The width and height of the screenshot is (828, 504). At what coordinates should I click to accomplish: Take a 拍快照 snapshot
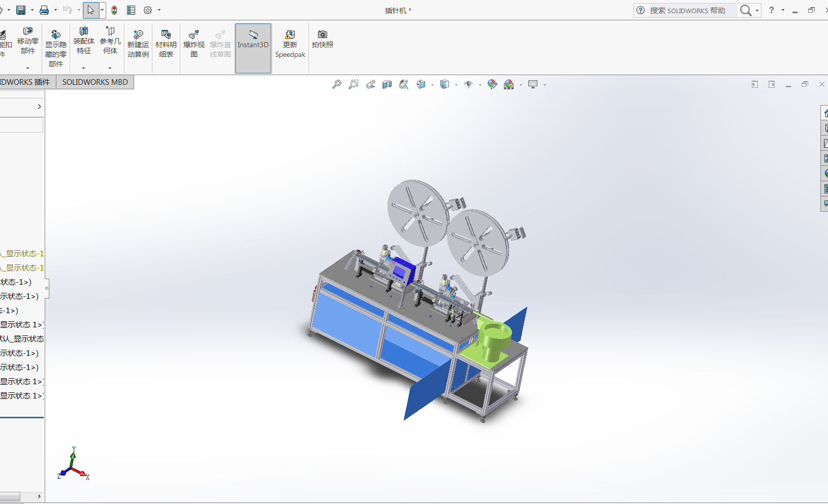click(323, 39)
